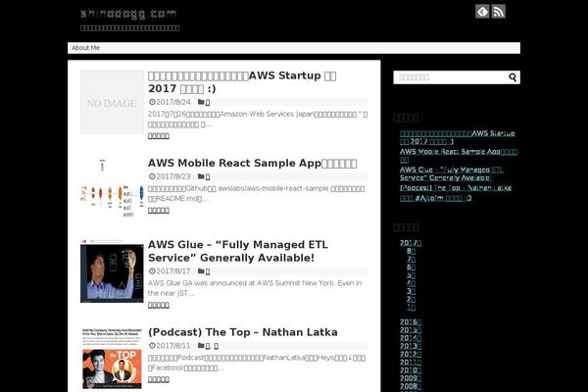
Task: Click the read-more link under Podcast post
Action: 158,379
